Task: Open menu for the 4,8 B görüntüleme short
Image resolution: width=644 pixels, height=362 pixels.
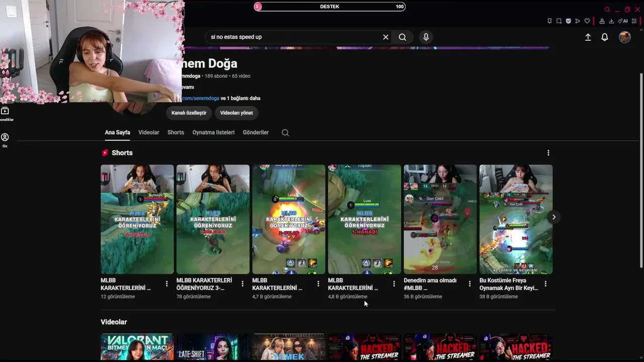Action: point(394,284)
